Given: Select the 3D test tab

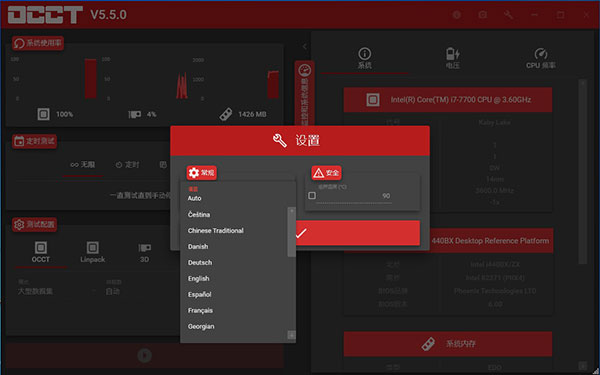Looking at the screenshot, I should click(144, 253).
